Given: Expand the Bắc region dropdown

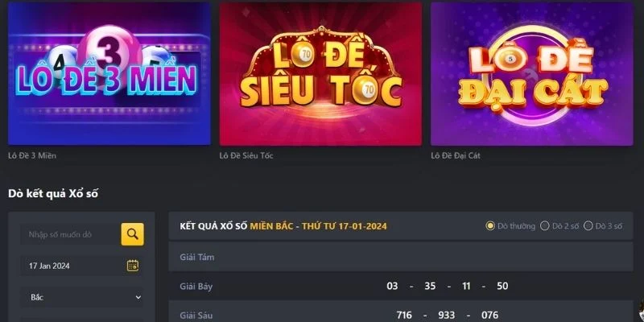Looking at the screenshot, I should tap(82, 297).
